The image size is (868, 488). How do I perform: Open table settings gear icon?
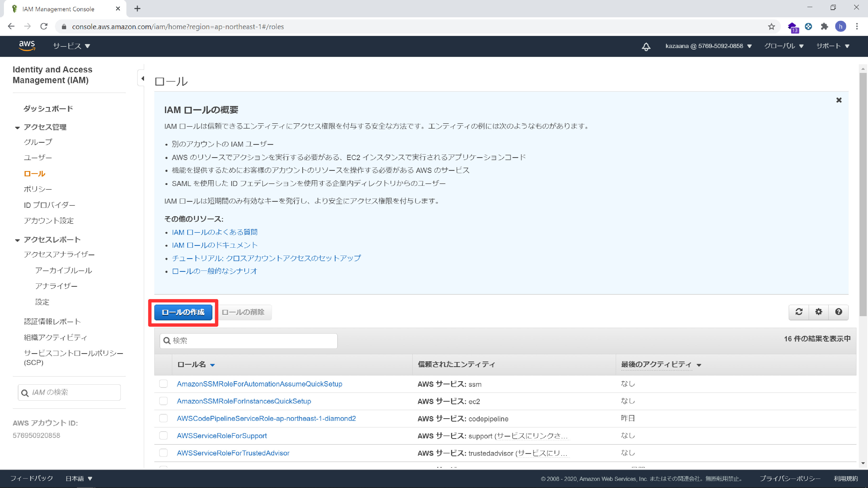819,312
